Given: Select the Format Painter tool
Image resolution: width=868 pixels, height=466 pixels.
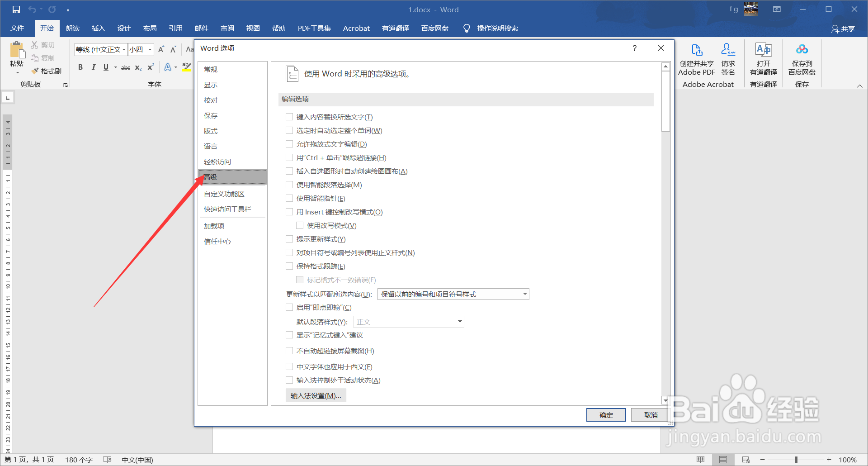Looking at the screenshot, I should (x=47, y=71).
